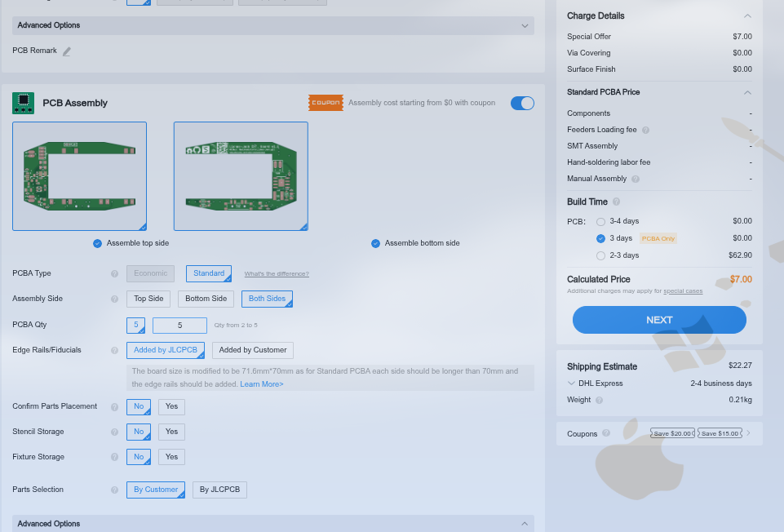Viewport: 784px width, 532px height.
Task: Click the PCB Remark edit pencil icon
Action: (x=67, y=51)
